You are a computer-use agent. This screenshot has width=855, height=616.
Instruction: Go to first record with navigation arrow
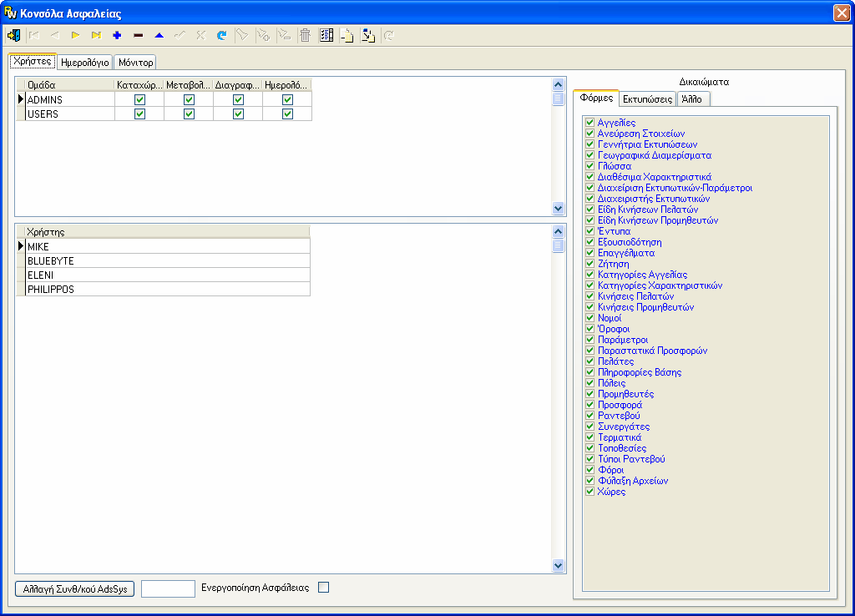point(33,35)
